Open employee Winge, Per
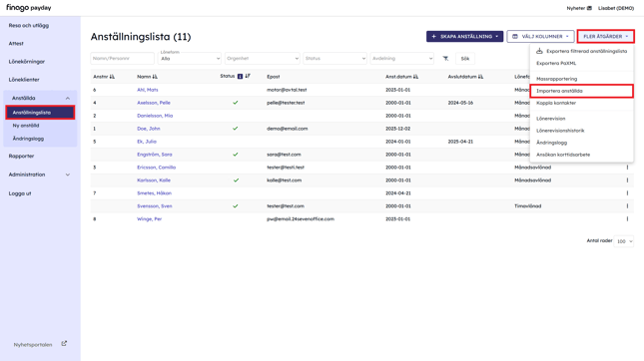The height and width of the screenshot is (361, 644). click(x=149, y=219)
